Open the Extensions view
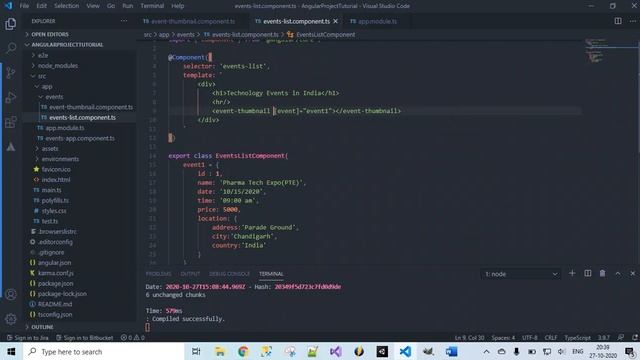 point(11,122)
